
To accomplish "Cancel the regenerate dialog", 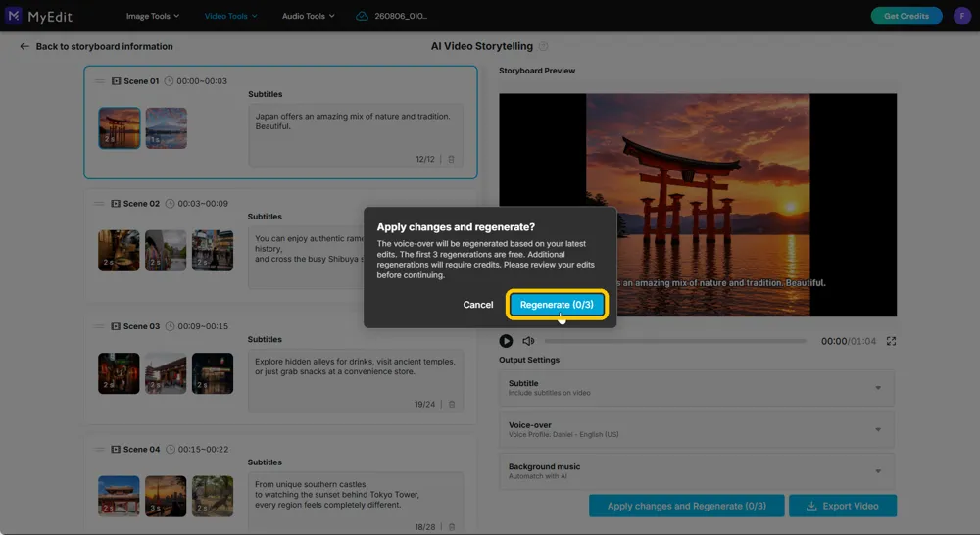I will [x=478, y=305].
